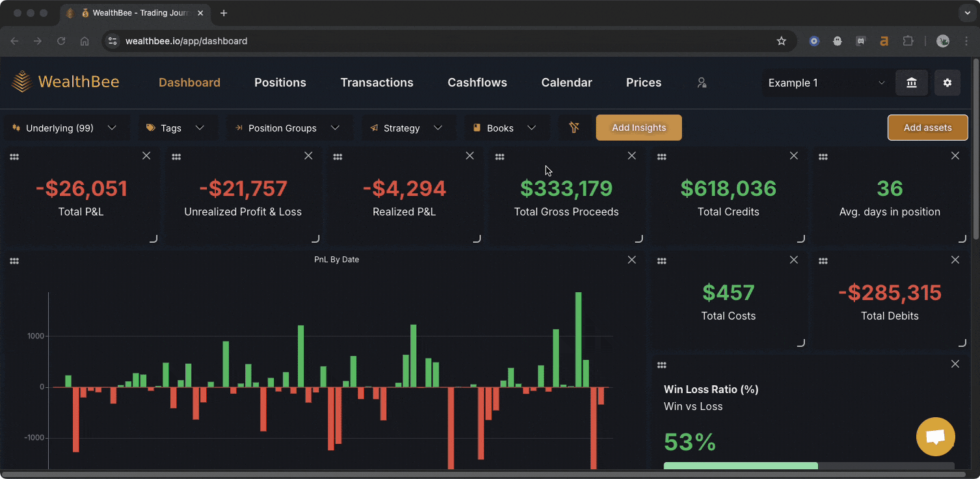Open the Example 1 portfolio selector

coord(827,83)
